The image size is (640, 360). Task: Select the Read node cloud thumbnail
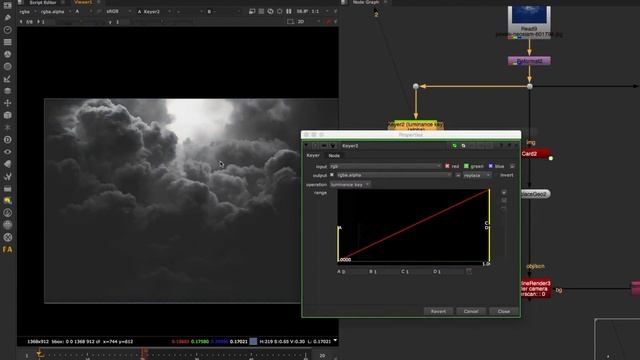coord(529,15)
